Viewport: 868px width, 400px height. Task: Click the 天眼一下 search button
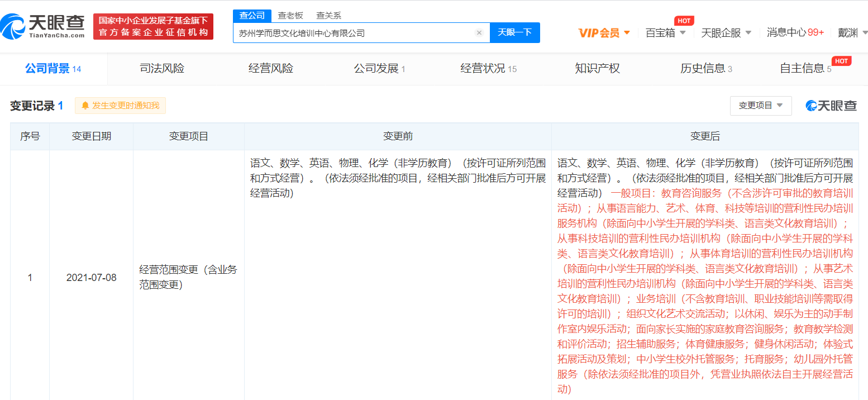[514, 33]
